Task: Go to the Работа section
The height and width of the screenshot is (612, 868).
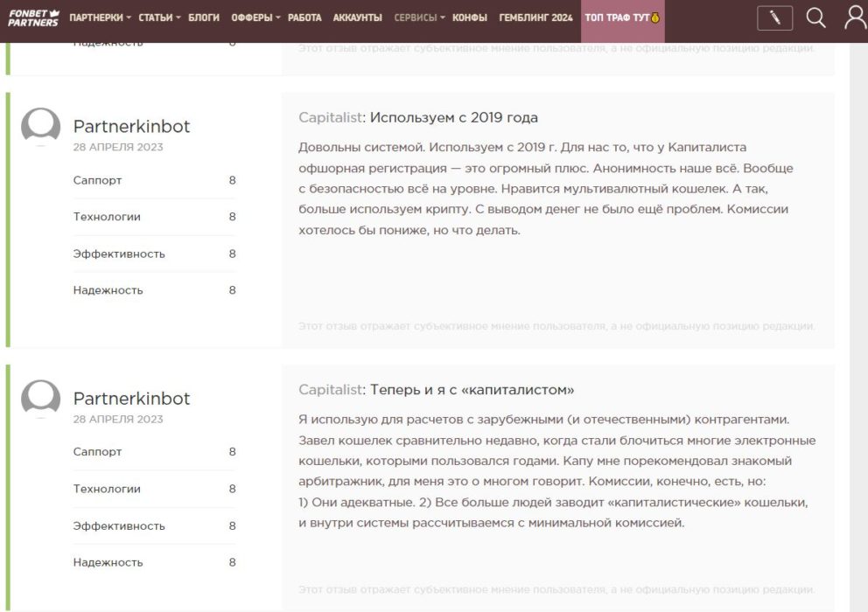Action: click(304, 18)
